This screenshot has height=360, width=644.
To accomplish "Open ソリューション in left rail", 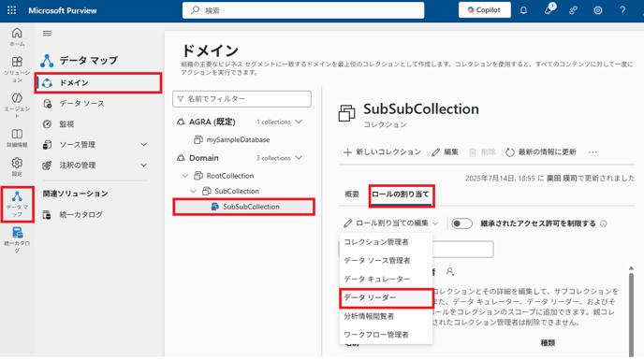I will (x=17, y=69).
